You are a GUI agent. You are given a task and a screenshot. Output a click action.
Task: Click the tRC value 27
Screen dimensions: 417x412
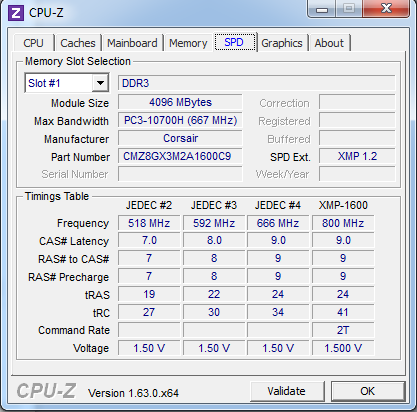(x=149, y=312)
